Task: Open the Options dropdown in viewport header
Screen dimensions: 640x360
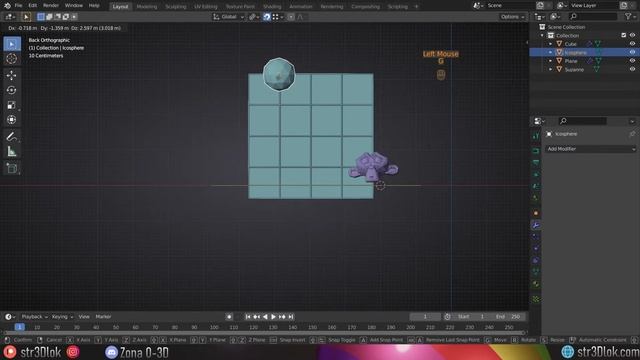Action: [512, 17]
